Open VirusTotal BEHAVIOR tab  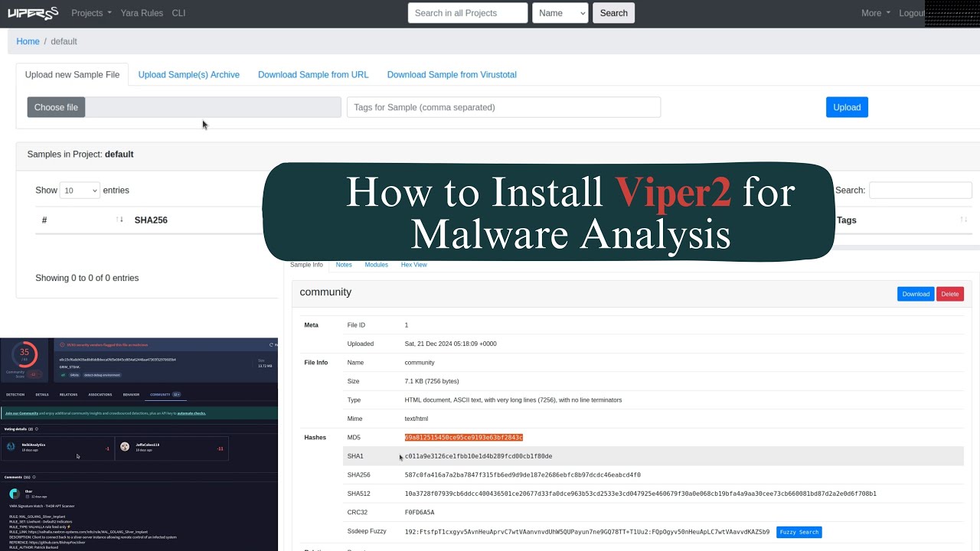tap(131, 394)
